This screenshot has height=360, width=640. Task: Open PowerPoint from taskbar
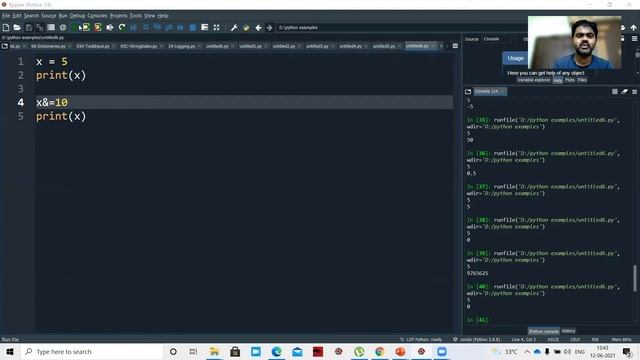[400, 351]
